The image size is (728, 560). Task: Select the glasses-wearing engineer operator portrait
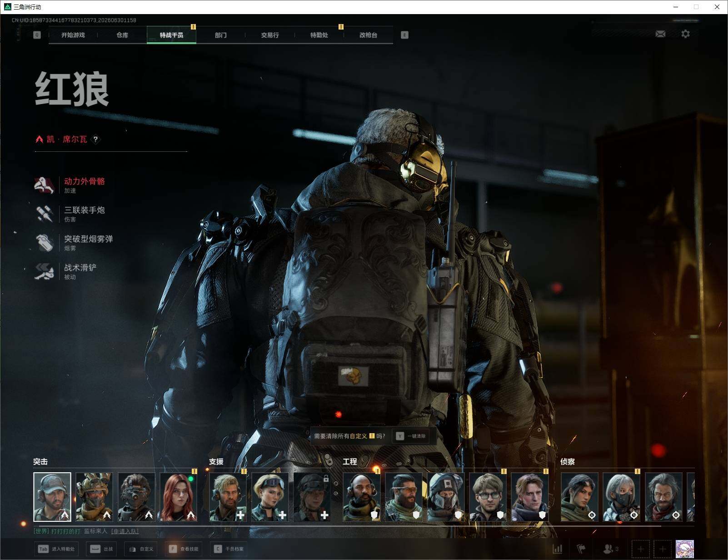tap(488, 497)
